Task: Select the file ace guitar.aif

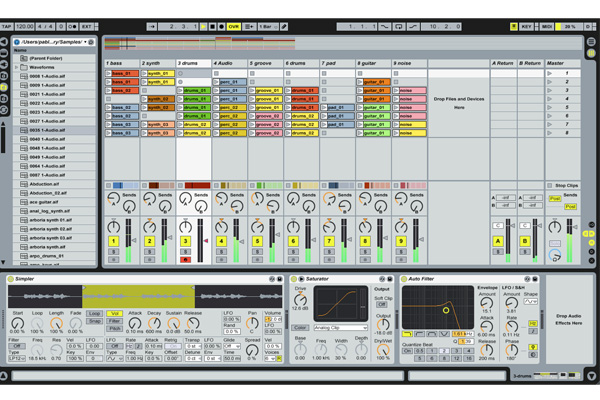Action: click(x=54, y=202)
